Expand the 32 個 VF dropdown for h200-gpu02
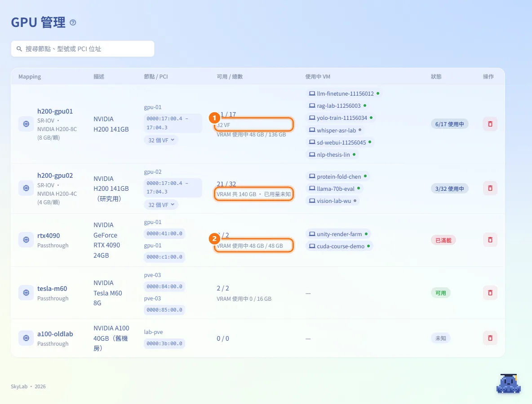This screenshot has width=532, height=404. [161, 205]
